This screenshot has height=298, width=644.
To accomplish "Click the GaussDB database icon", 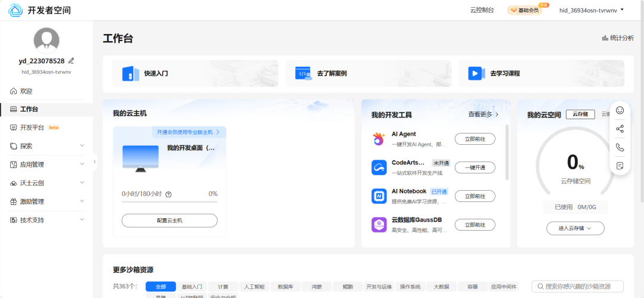I will 379,225.
